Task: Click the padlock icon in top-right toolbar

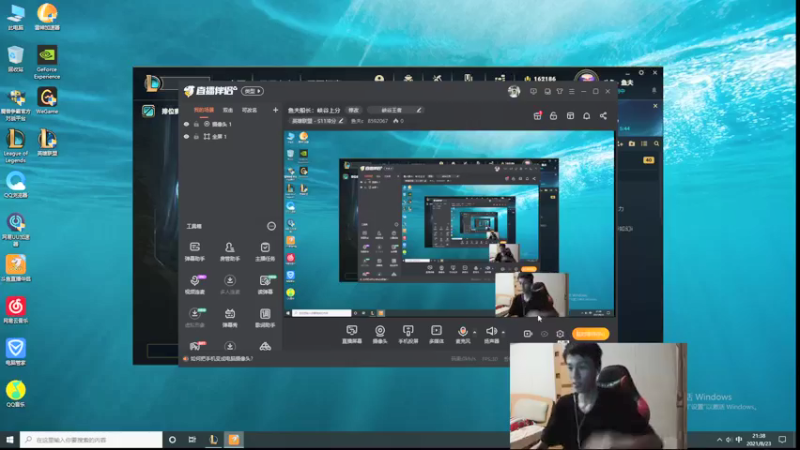Action: [554, 116]
